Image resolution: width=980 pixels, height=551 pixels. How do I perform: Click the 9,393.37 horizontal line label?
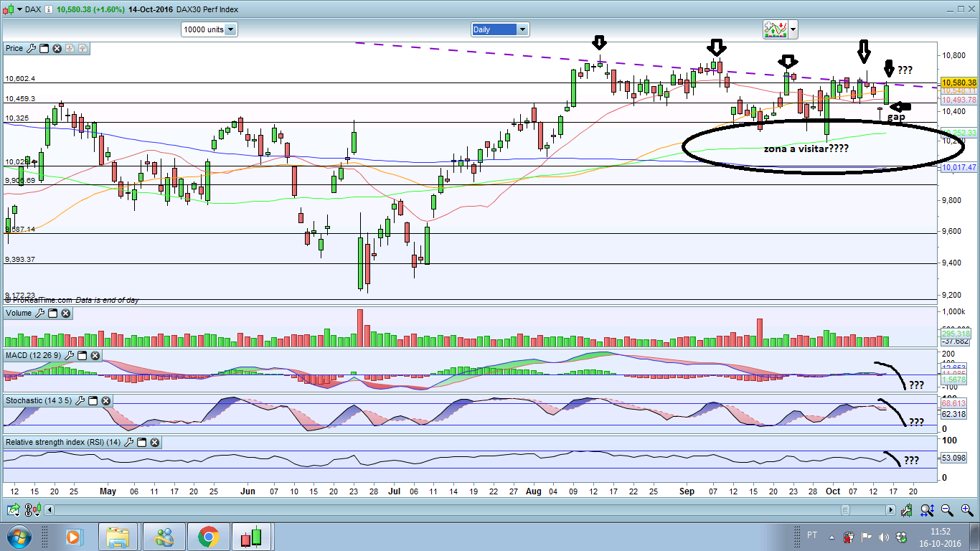click(20, 259)
